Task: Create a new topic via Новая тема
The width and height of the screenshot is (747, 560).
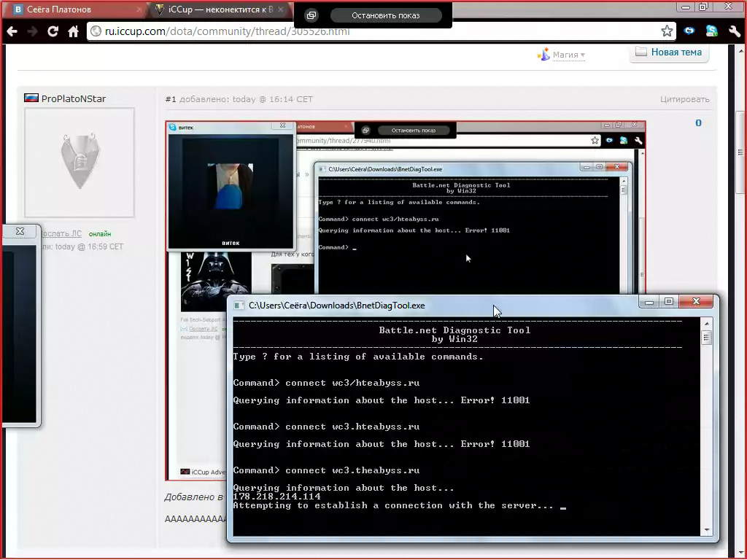Action: (x=670, y=52)
